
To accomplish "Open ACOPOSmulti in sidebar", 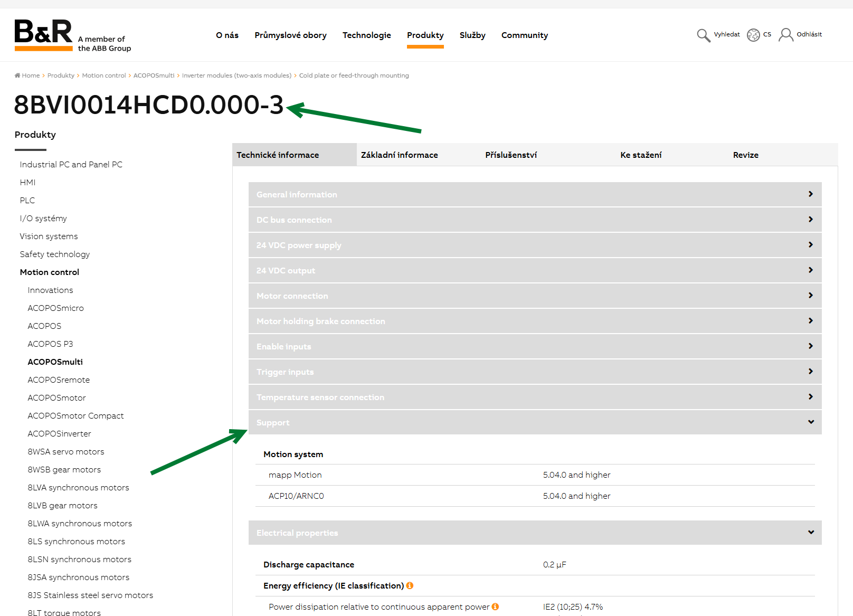I will pos(55,362).
